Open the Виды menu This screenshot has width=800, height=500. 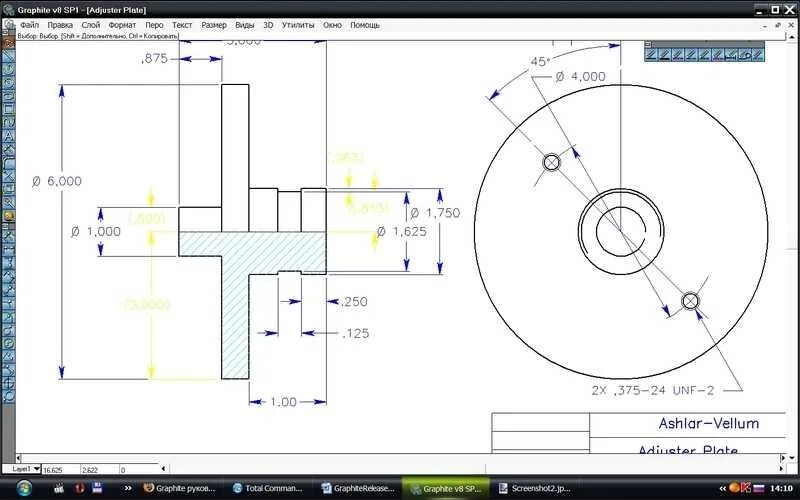point(245,25)
